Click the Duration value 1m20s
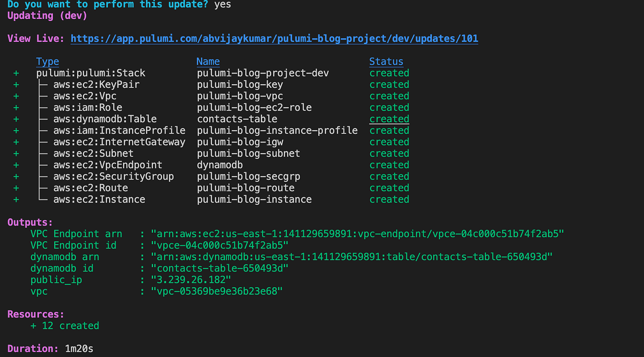Viewport: 644px width, 357px height. [x=79, y=349]
